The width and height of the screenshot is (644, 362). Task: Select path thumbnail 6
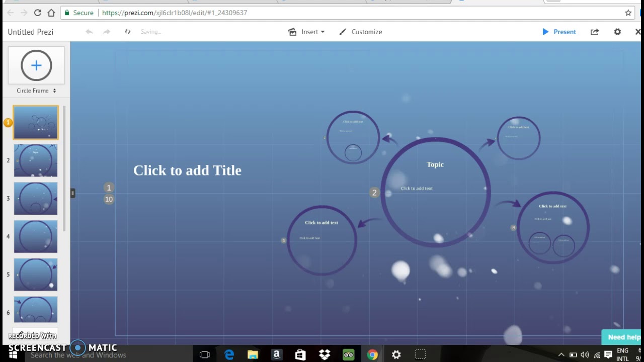click(36, 310)
